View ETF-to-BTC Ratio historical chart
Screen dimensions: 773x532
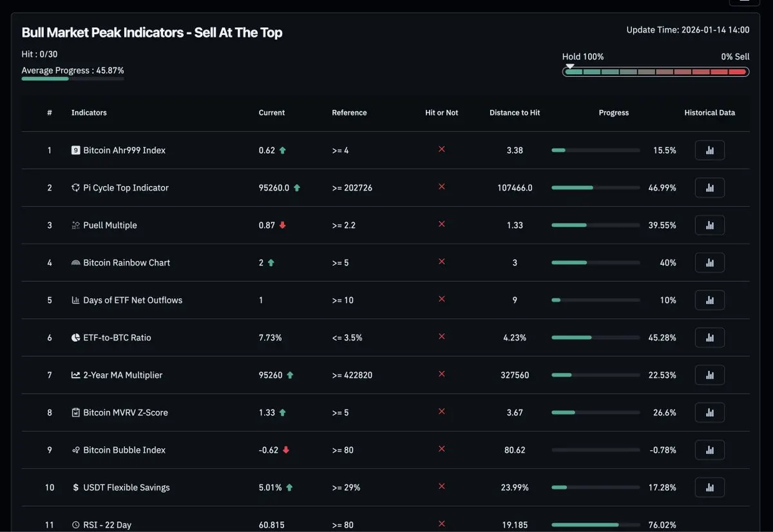coord(709,337)
